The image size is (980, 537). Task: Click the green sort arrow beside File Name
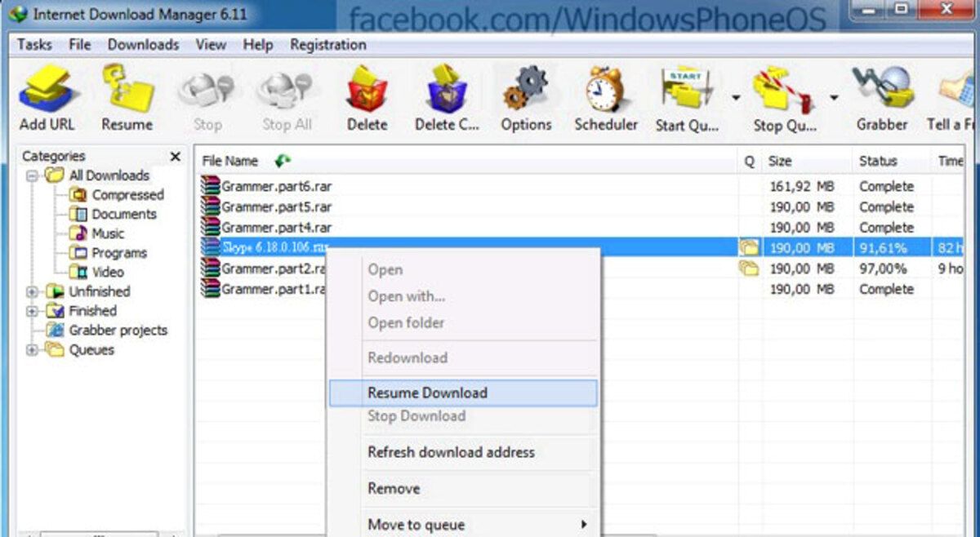pyautogui.click(x=283, y=161)
